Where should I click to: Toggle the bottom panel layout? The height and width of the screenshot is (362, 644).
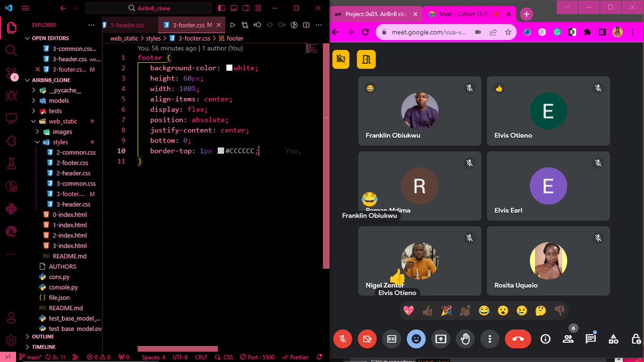tap(234, 8)
